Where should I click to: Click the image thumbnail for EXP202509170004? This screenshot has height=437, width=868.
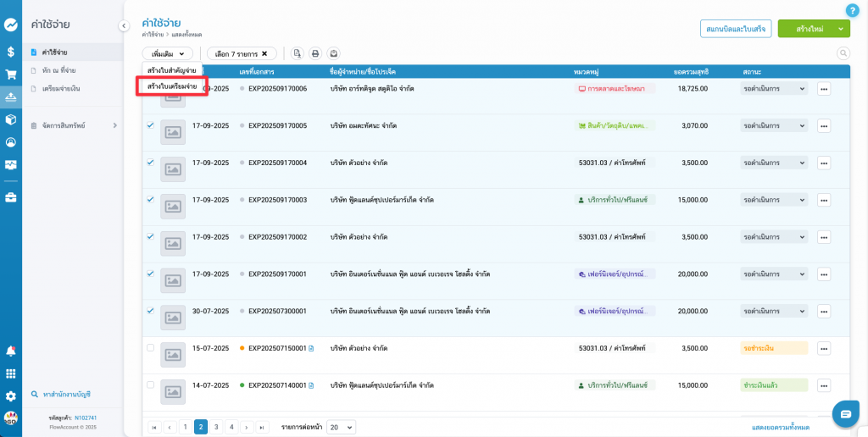point(173,169)
